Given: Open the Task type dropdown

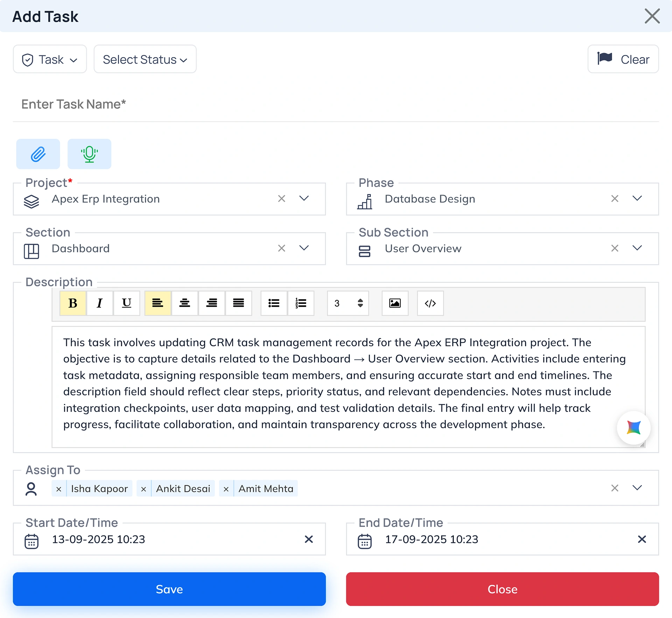Looking at the screenshot, I should tap(50, 59).
